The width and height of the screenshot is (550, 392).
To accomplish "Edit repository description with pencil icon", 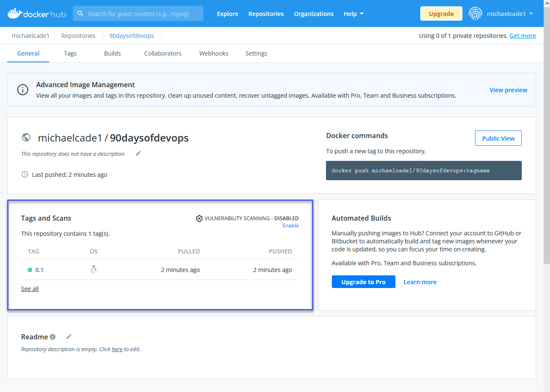I will 139,154.
